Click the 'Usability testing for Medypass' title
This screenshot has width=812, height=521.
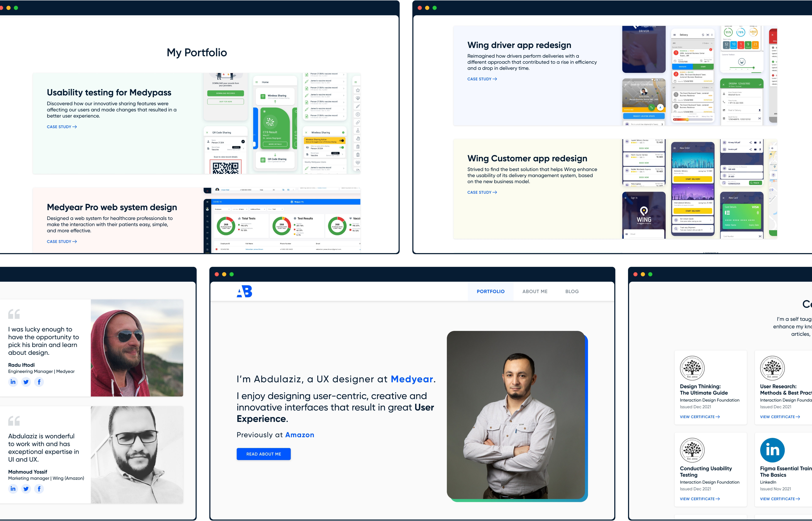[109, 93]
